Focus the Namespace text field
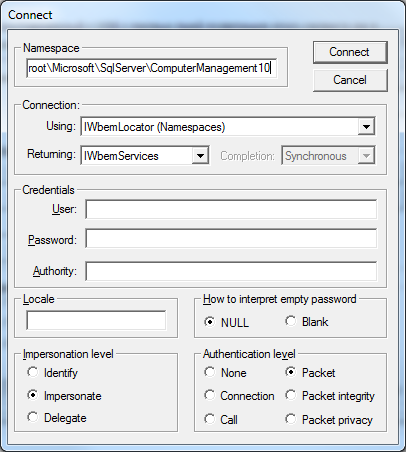Viewport: 406px width, 452px height. [151, 68]
